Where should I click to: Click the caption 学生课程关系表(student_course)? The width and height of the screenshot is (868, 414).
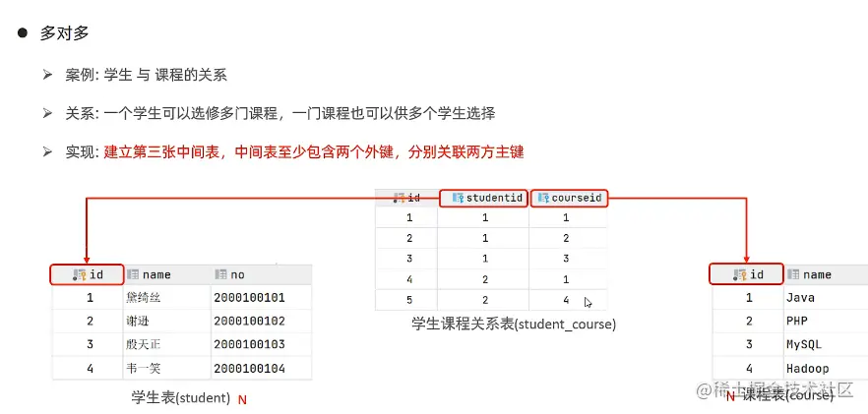514,324
